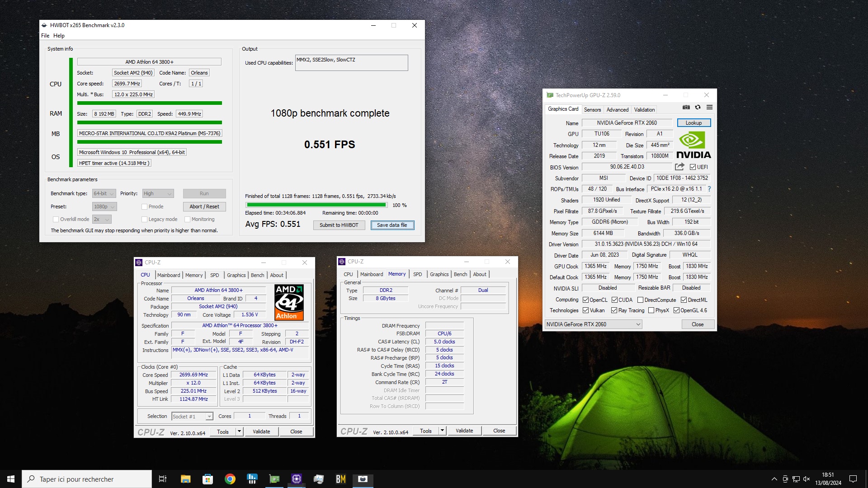Launch Google Chrome from the taskbar

click(x=230, y=479)
